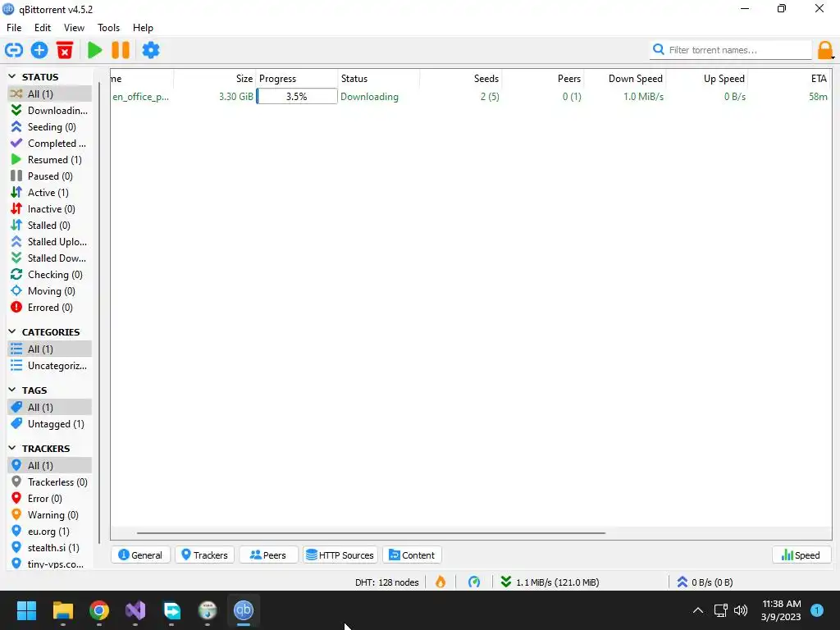Open File Explorer from taskbar
Screen dimensions: 840x630
click(62, 610)
